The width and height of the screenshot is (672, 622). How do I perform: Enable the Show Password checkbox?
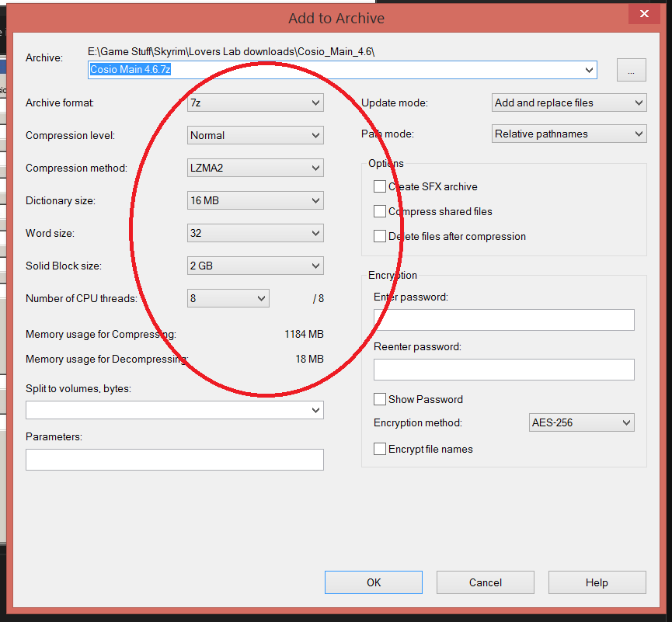pos(380,399)
